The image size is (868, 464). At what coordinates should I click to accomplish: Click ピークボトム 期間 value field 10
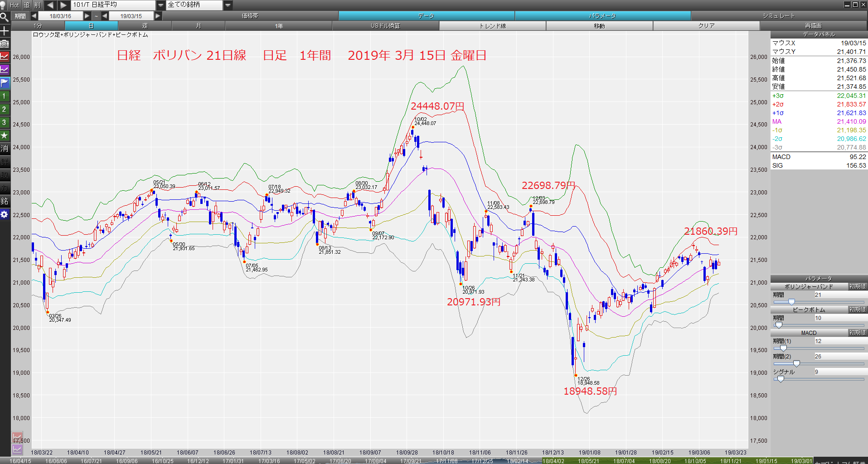(x=840, y=318)
